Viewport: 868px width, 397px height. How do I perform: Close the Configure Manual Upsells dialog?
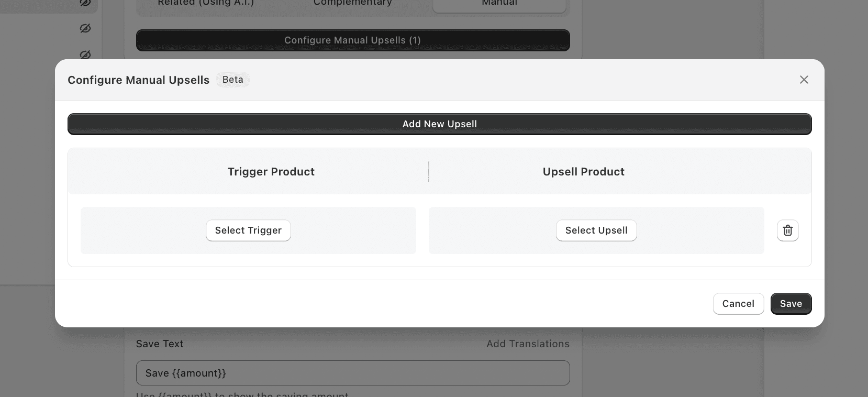804,80
